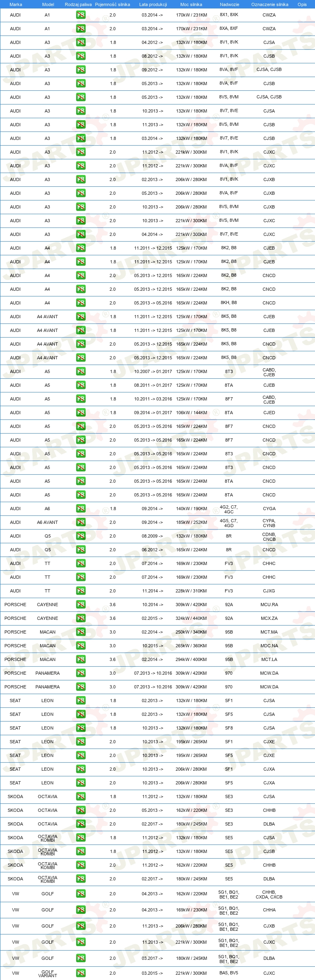Select engine code CYGA cell

269,509
